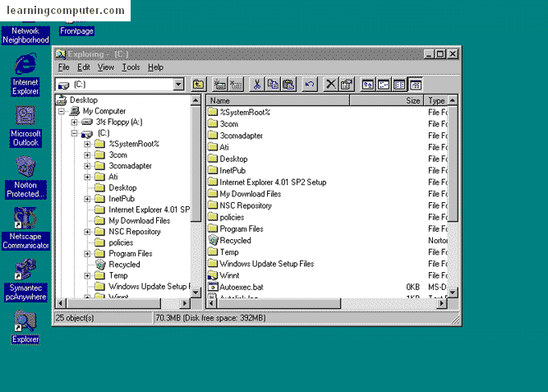Click the Undo toolbar icon
The height and width of the screenshot is (392, 548).
point(310,85)
